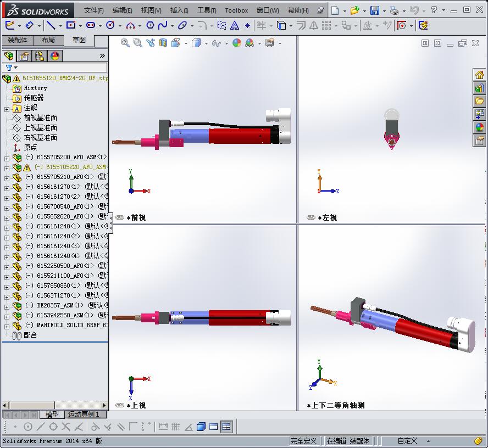Open the Save button dropdown arrow
This screenshot has width=488, height=448.
click(x=384, y=11)
